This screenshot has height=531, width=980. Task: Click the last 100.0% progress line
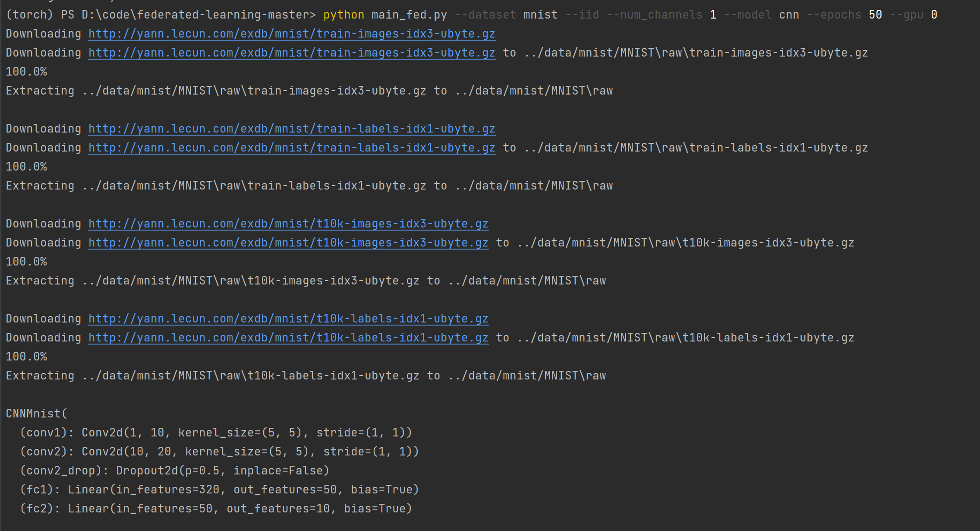pyautogui.click(x=26, y=357)
